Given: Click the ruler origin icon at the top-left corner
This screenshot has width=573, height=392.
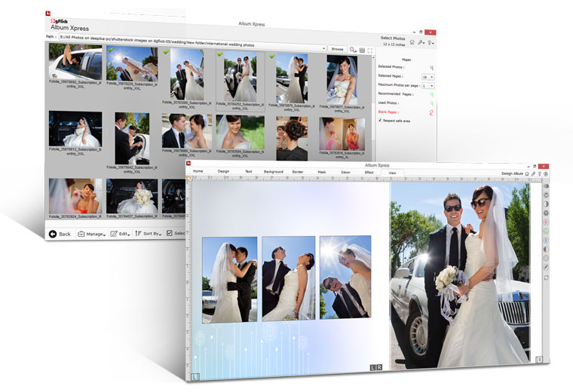Looking at the screenshot, I should pyautogui.click(x=188, y=178).
